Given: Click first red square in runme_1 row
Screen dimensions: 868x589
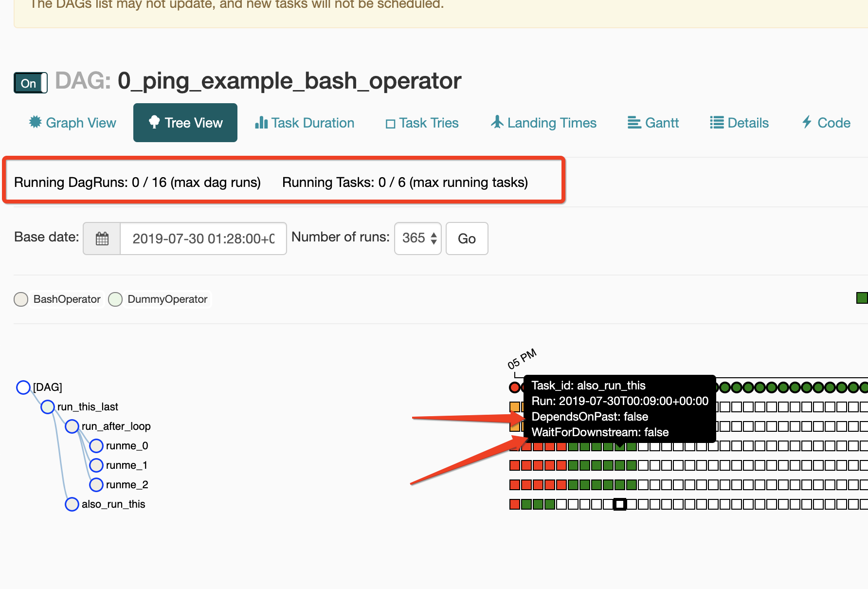Looking at the screenshot, I should click(515, 465).
